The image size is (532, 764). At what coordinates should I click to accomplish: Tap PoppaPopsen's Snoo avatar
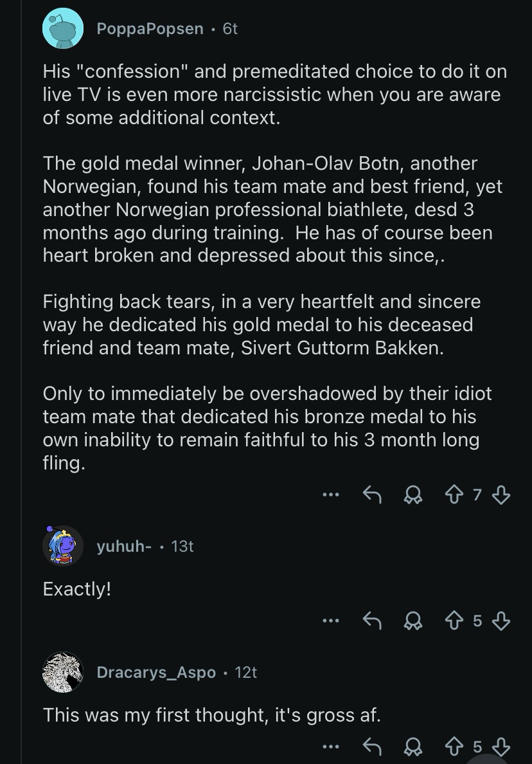(x=62, y=29)
